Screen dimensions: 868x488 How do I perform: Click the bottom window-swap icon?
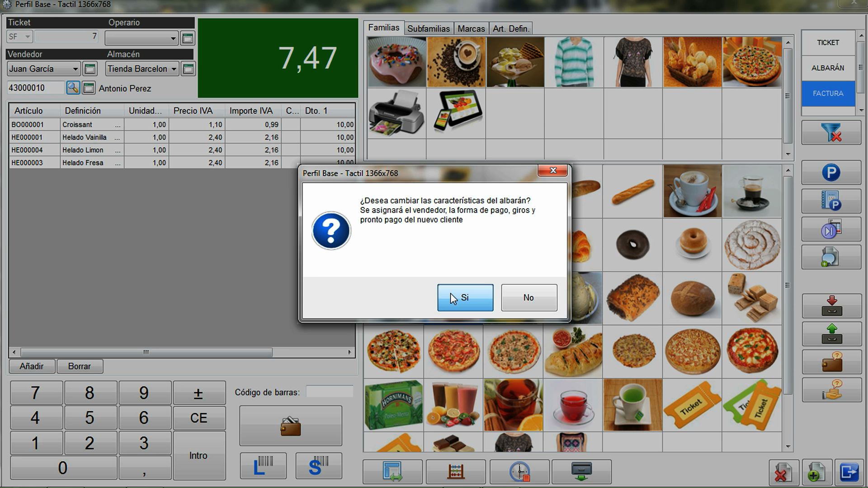tap(392, 472)
